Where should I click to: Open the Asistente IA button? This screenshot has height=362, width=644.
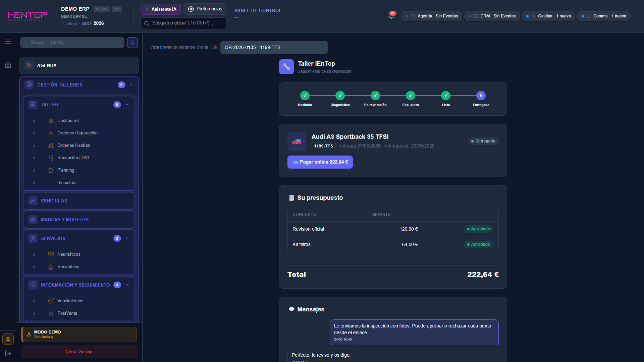point(161,9)
